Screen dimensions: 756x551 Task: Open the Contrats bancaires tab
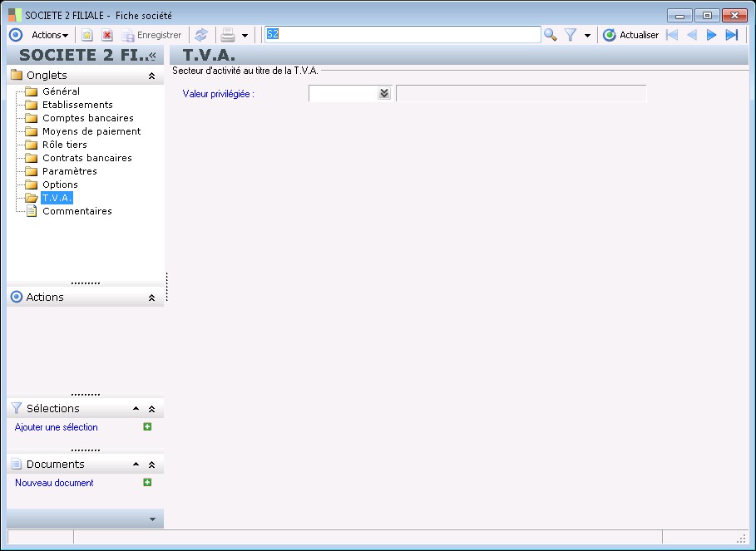86,158
